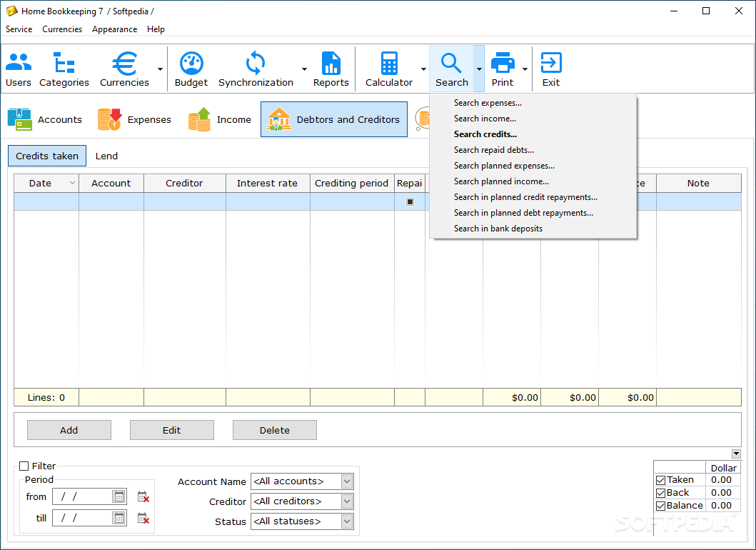Select Debtors and Creditors section
This screenshot has height=550, width=756.
[x=334, y=120]
